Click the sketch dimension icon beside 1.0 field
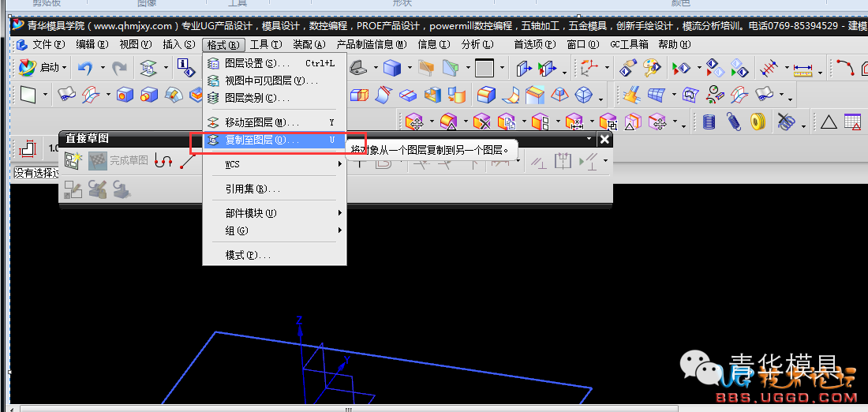The image size is (868, 412). 27,148
